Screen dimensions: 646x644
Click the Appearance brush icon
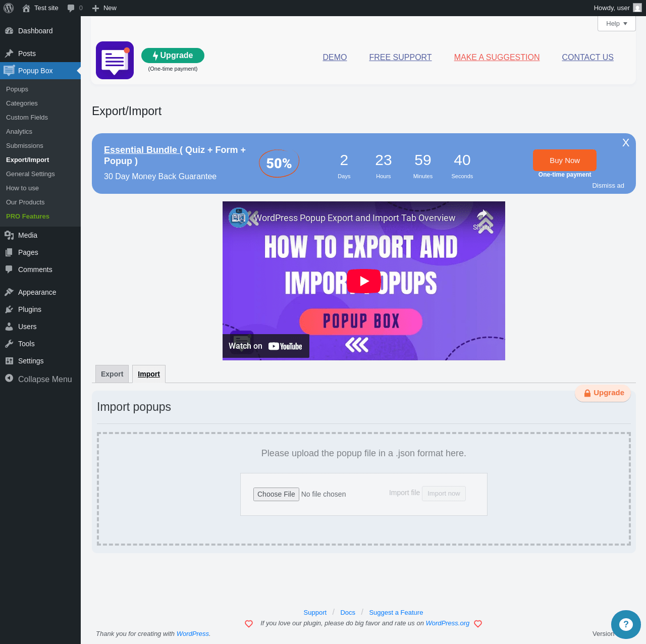pyautogui.click(x=9, y=292)
